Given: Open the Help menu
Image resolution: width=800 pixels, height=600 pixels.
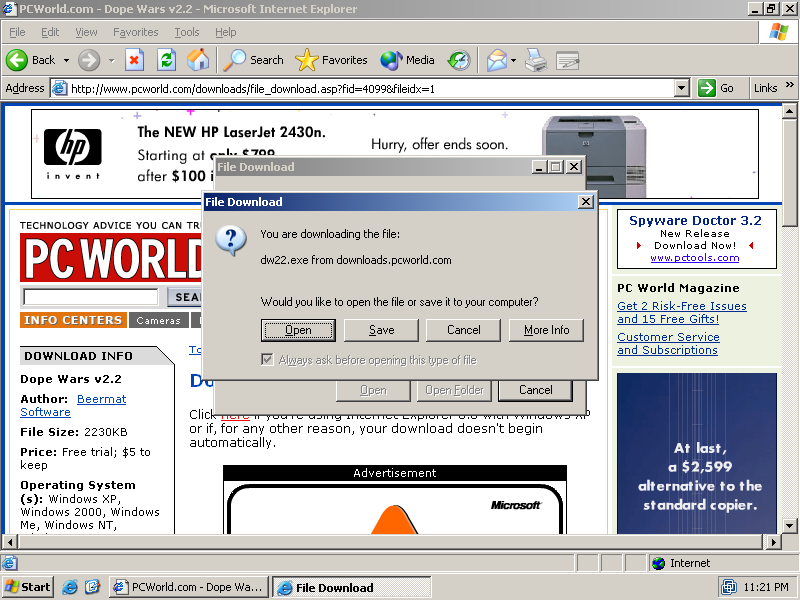Looking at the screenshot, I should pos(226,32).
